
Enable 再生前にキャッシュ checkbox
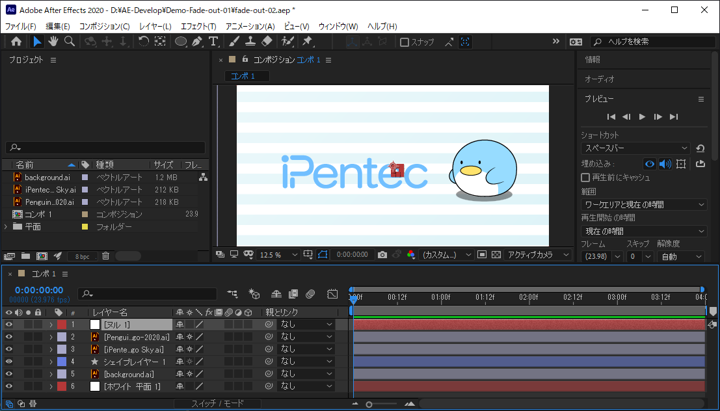(585, 177)
